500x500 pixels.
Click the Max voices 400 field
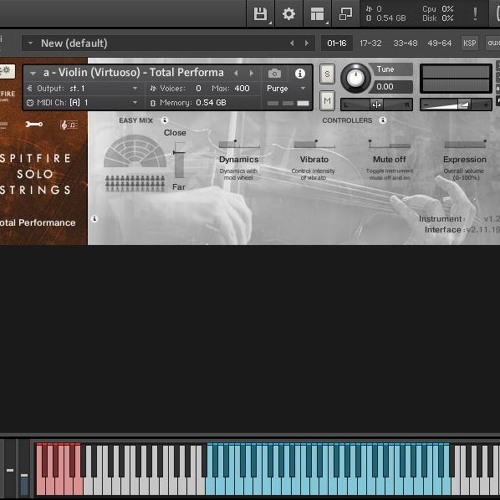click(242, 88)
